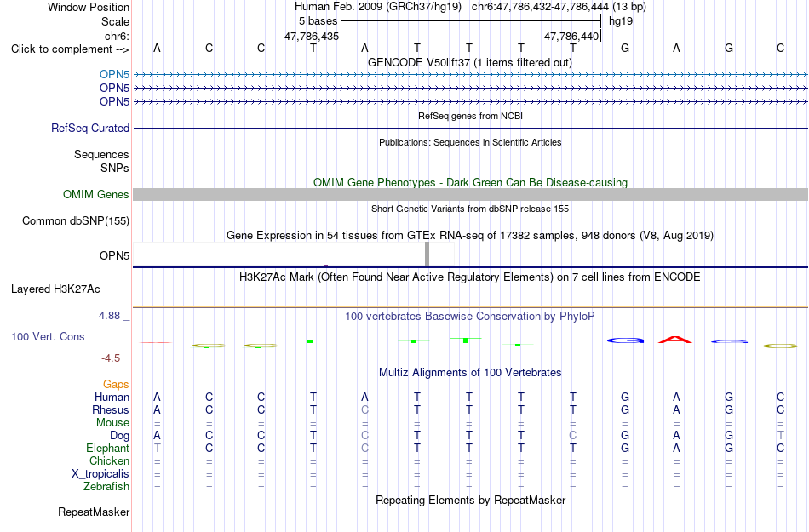Open the light-blue OPN5 GENCODE transcript label
This screenshot has height=532, width=809.
(115, 75)
